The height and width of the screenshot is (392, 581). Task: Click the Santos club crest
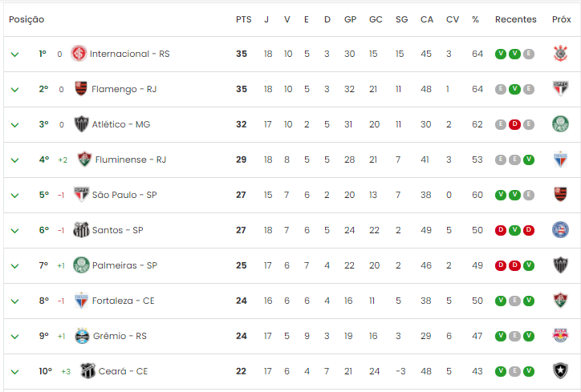[x=81, y=230]
